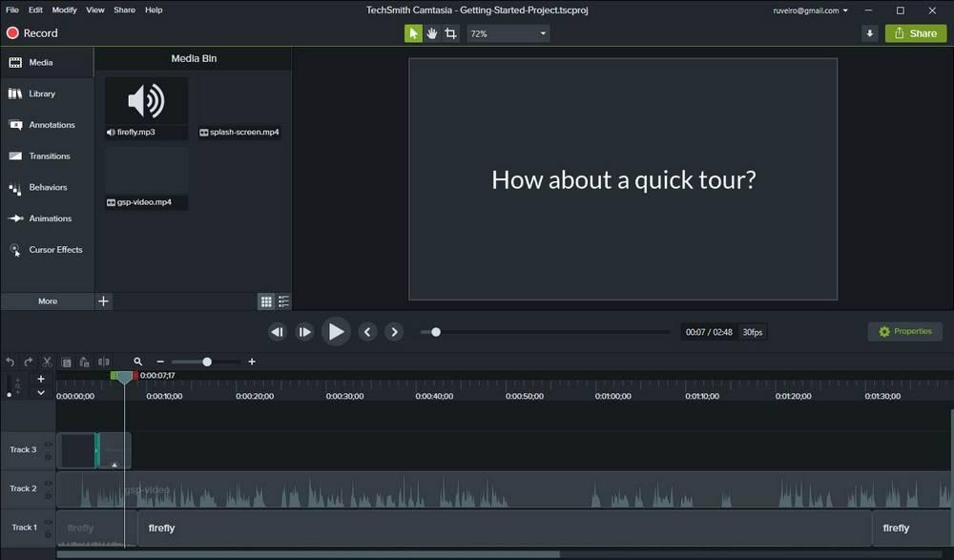Screen dimensions: 954x560
Task: Open the Properties panel button
Action: (x=904, y=331)
